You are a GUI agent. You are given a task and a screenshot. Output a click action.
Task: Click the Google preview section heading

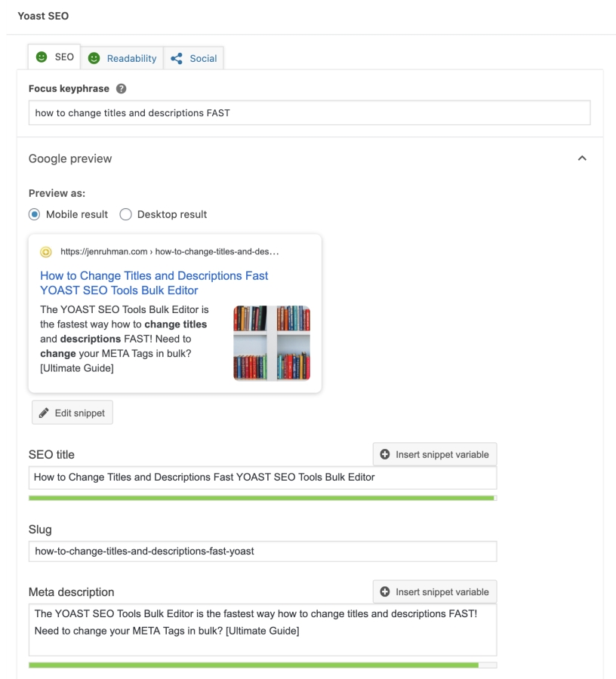click(70, 158)
